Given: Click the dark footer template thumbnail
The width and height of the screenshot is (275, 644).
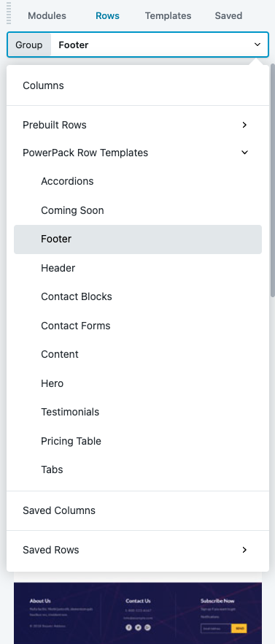Looking at the screenshot, I should pyautogui.click(x=137, y=613).
